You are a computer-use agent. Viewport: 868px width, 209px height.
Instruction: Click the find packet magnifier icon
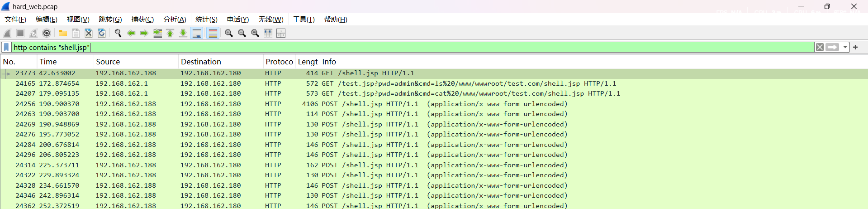point(118,33)
